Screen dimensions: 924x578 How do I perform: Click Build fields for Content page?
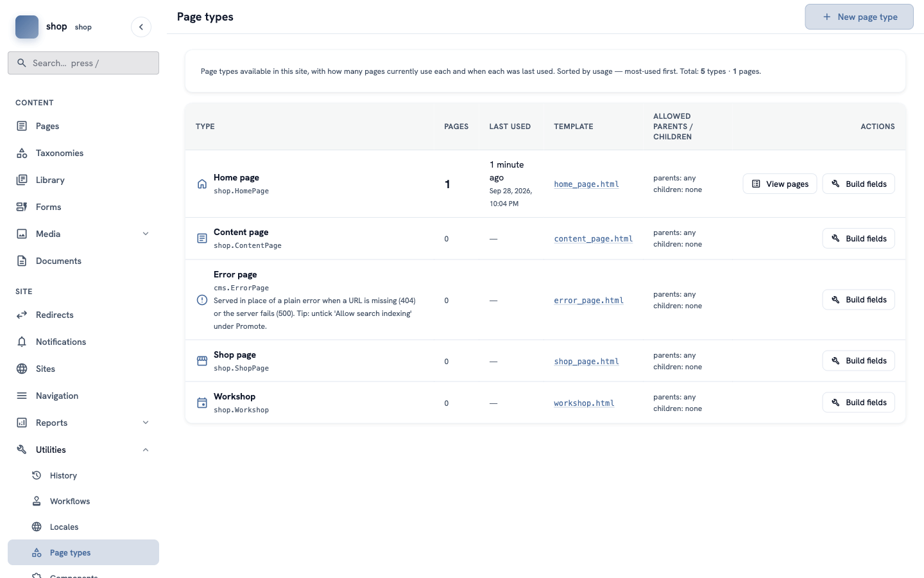(x=859, y=238)
